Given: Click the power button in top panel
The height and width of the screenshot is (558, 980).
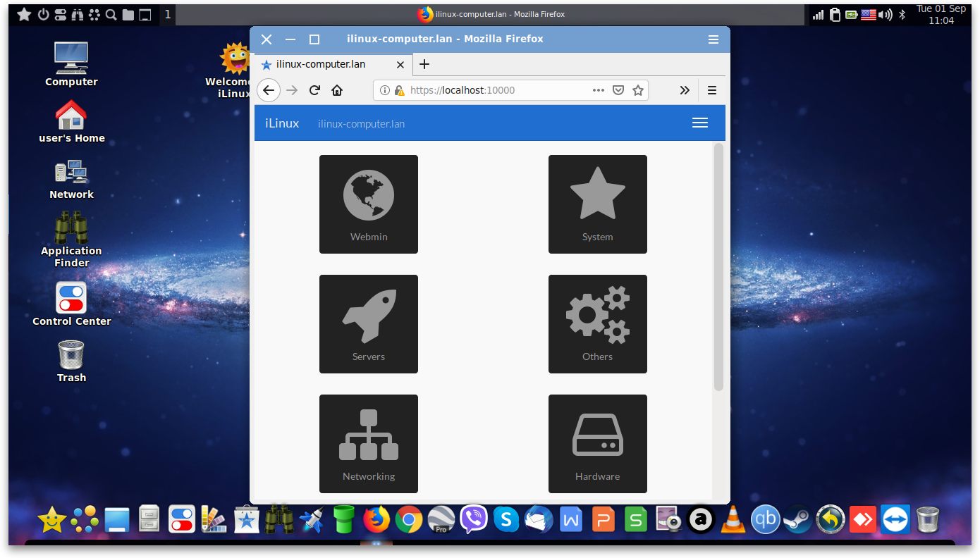Looking at the screenshot, I should (43, 14).
